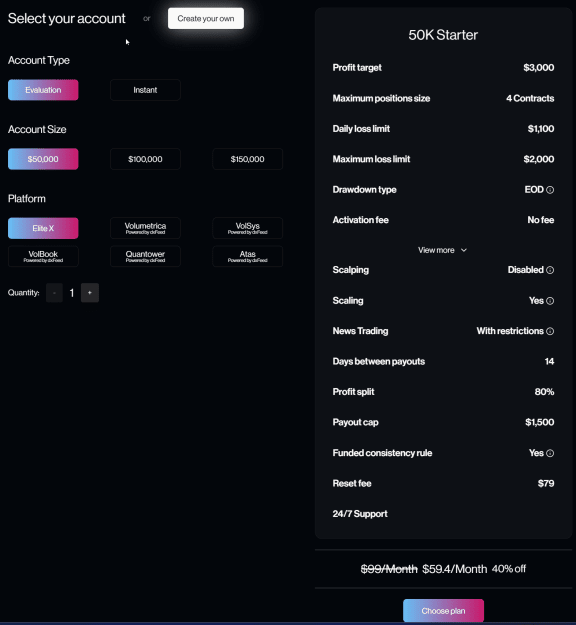Select the Atas platform option
The image size is (576, 625).
click(x=248, y=256)
